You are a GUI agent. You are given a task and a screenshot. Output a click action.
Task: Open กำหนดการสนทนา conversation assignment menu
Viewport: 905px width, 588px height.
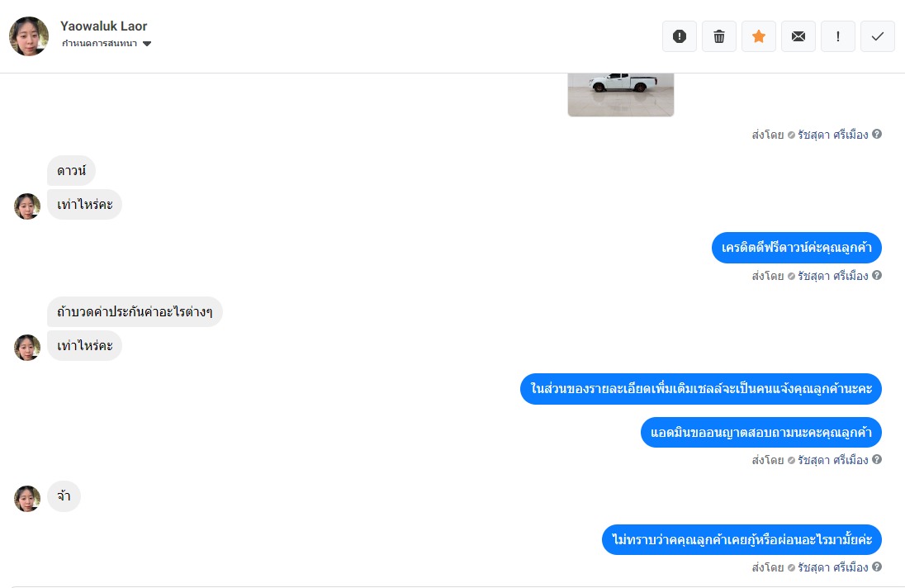[106, 44]
